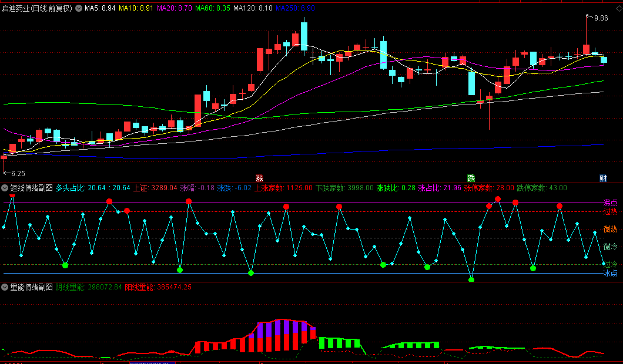Click the 上证: 3289.04 value

click(155, 188)
